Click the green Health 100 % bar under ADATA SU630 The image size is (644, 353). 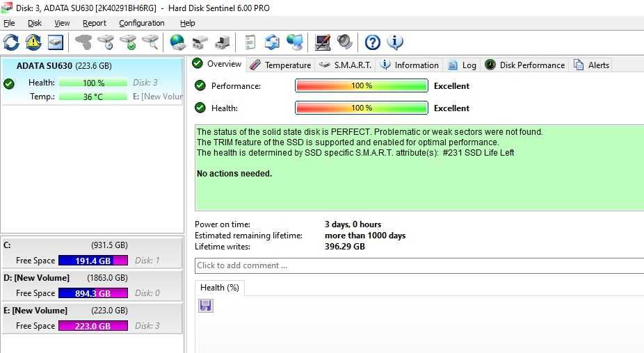(93, 83)
